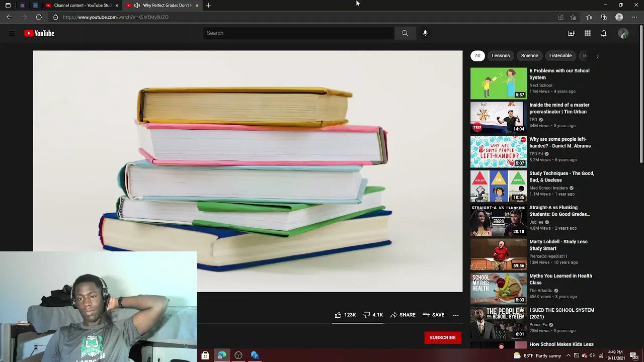Image resolution: width=644 pixels, height=362 pixels.
Task: Open 'Why are some people left-handed?' title
Action: pyautogui.click(x=560, y=143)
